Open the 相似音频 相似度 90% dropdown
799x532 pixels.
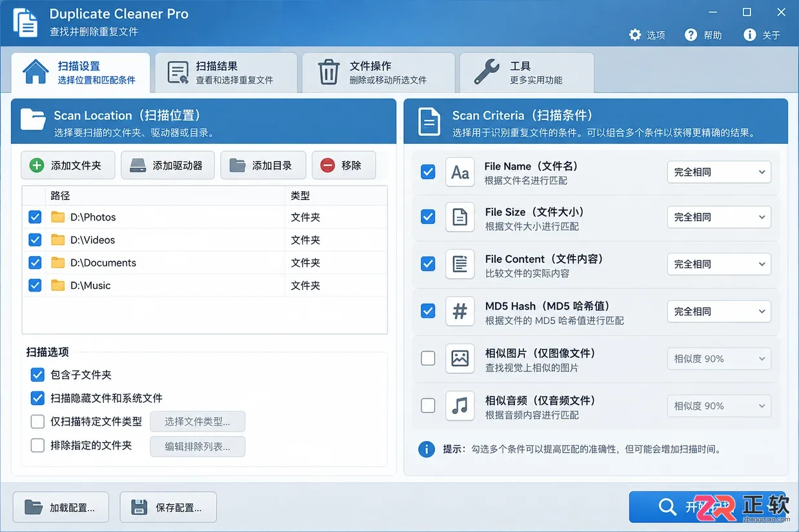point(719,406)
